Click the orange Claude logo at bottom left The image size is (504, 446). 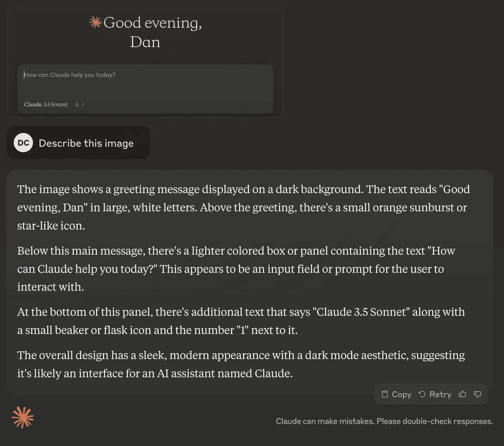click(23, 417)
